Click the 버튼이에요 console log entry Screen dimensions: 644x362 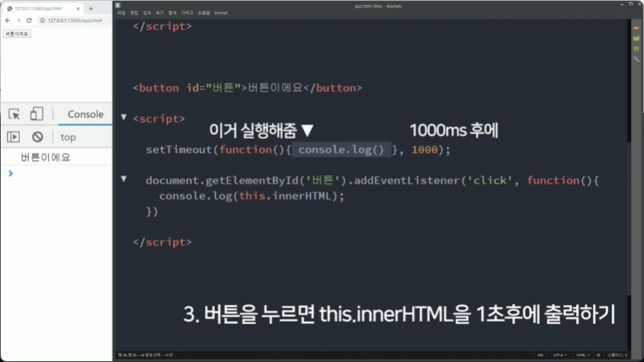pyautogui.click(x=46, y=157)
